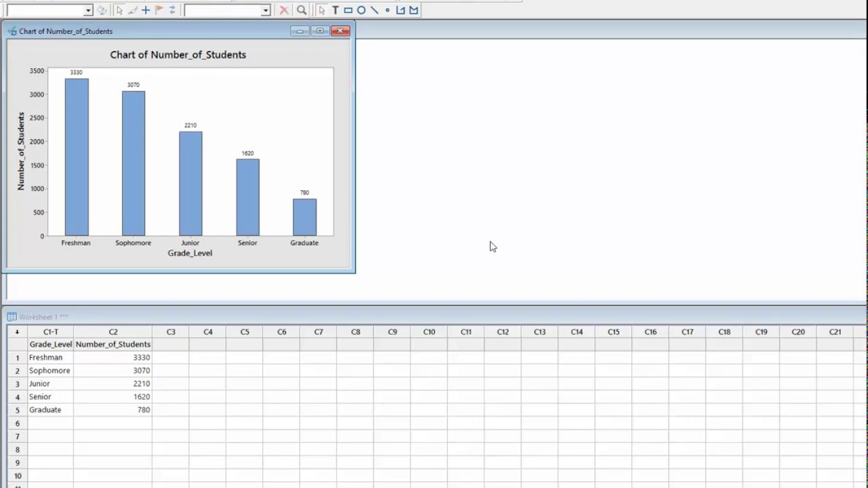Close the Chart of Number_of_Students window
The height and width of the screenshot is (488, 868).
340,31
